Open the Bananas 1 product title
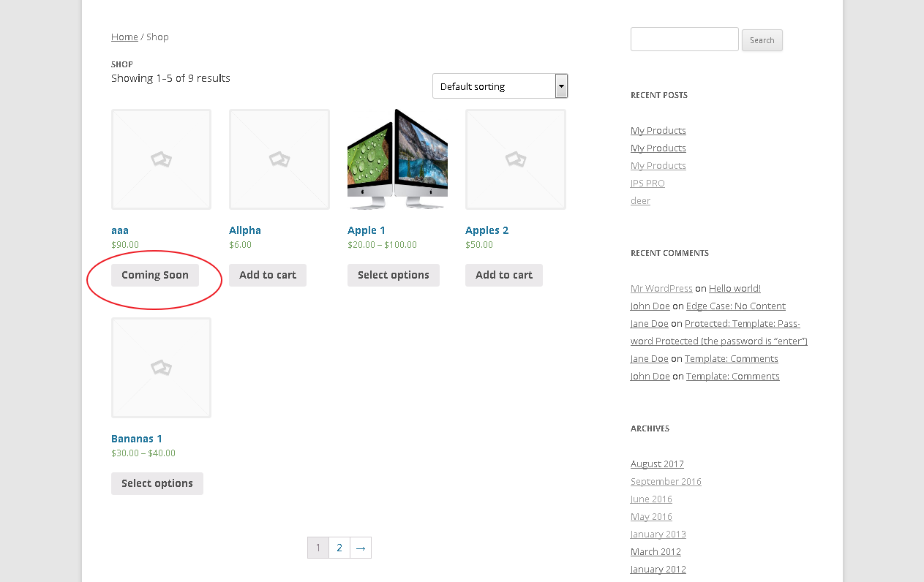 [x=137, y=439]
